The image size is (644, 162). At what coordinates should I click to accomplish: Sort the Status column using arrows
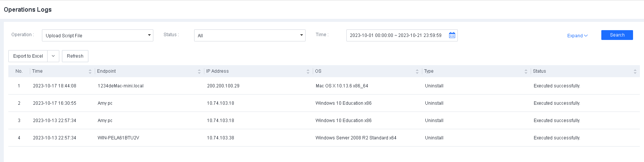click(x=635, y=71)
